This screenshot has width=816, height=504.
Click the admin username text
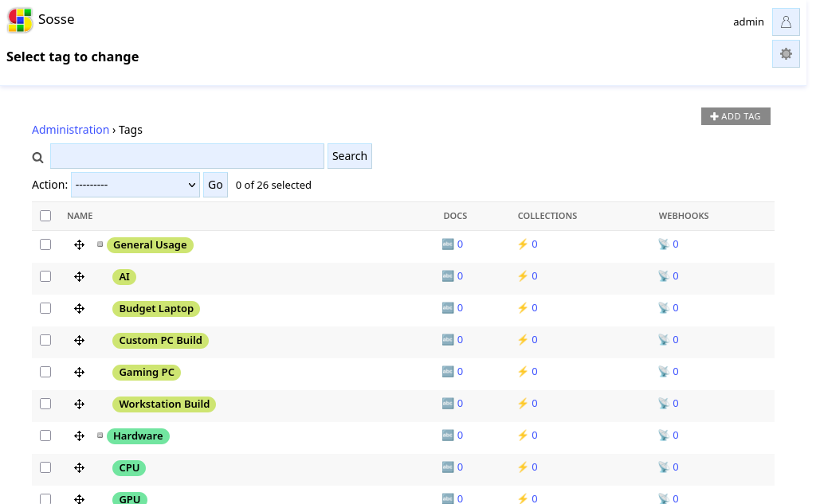tap(748, 21)
